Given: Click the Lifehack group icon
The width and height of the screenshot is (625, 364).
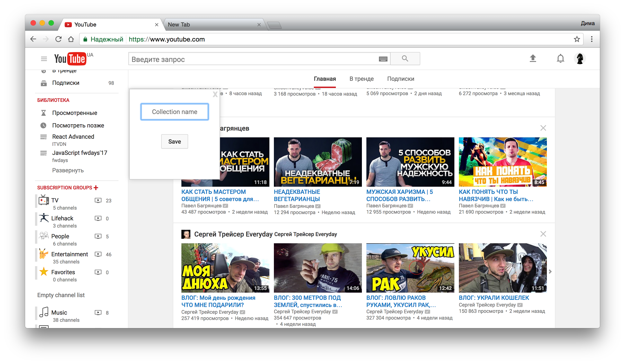Looking at the screenshot, I should tap(44, 218).
